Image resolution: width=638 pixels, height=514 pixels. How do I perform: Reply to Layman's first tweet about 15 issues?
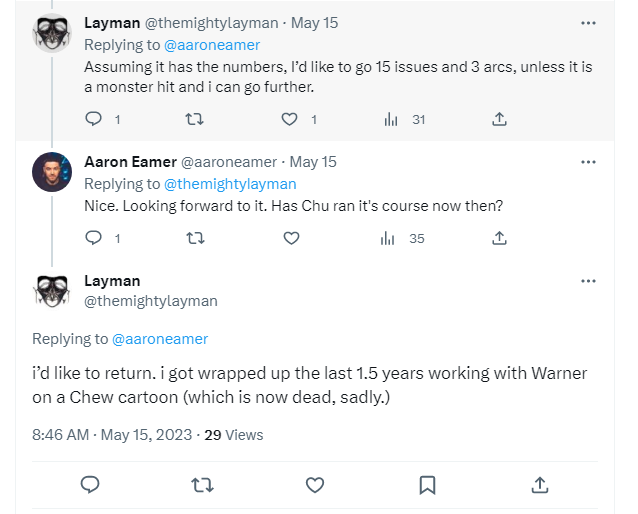click(x=94, y=119)
